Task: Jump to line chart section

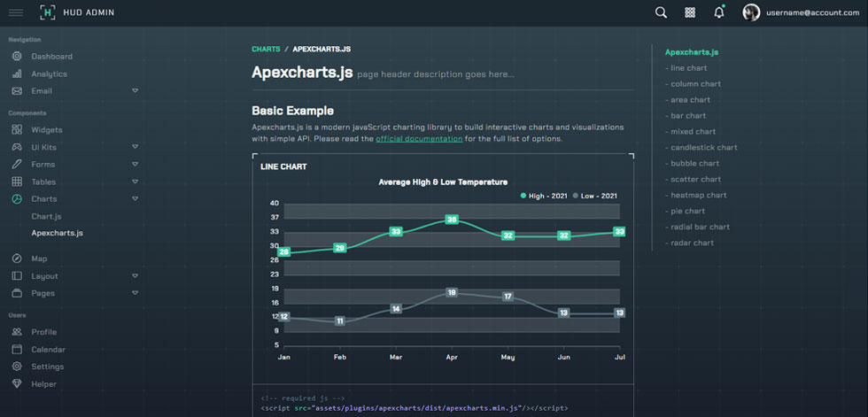Action: (686, 68)
